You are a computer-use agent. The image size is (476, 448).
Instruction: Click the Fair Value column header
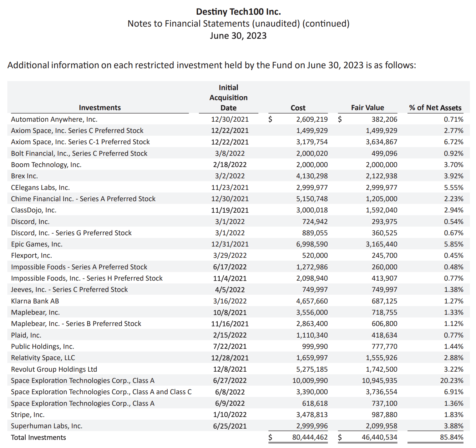tap(367, 108)
